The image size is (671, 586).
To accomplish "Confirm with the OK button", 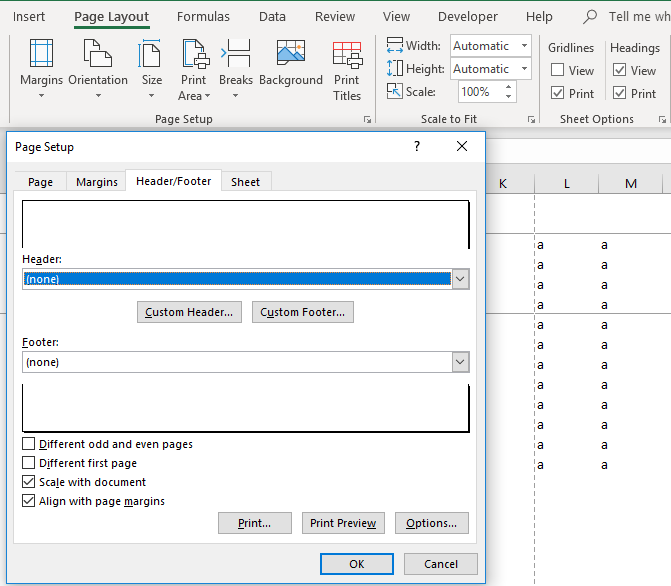I will pos(356,564).
